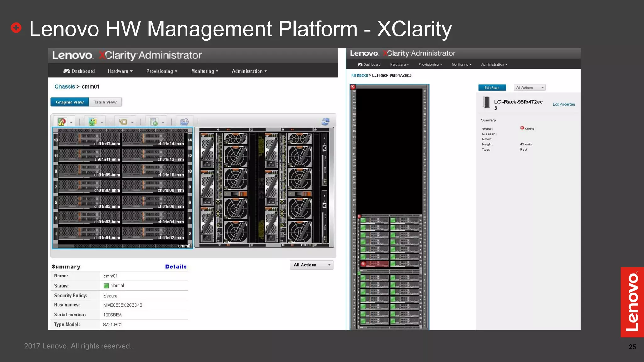Click the compliance checklist toolbar icon

(153, 122)
